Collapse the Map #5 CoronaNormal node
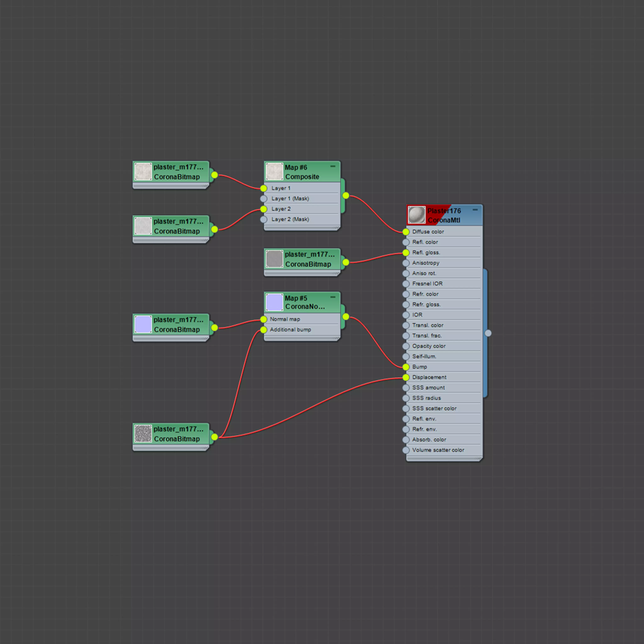 (x=333, y=297)
